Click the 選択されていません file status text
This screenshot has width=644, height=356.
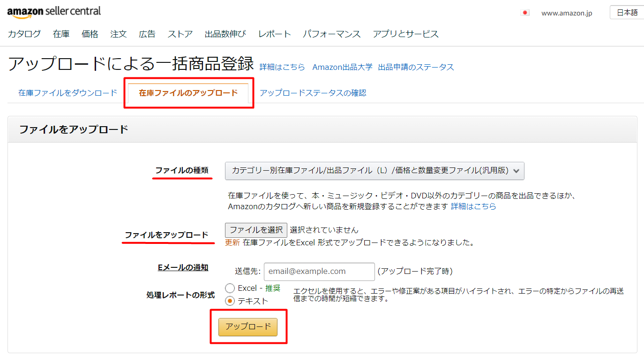coord(324,230)
